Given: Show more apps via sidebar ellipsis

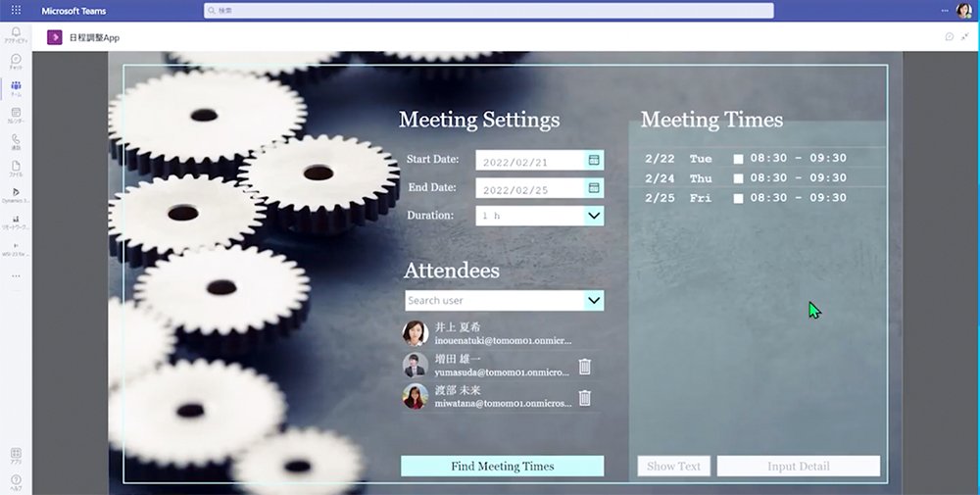Looking at the screenshot, I should point(16,275).
